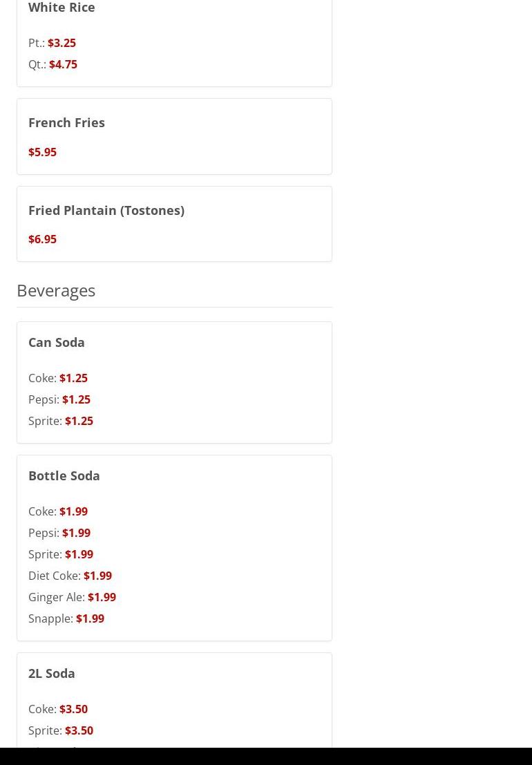Screen dimensions: 532x765
Task: Choose Sprite under Can Soda
Action: tap(61, 421)
